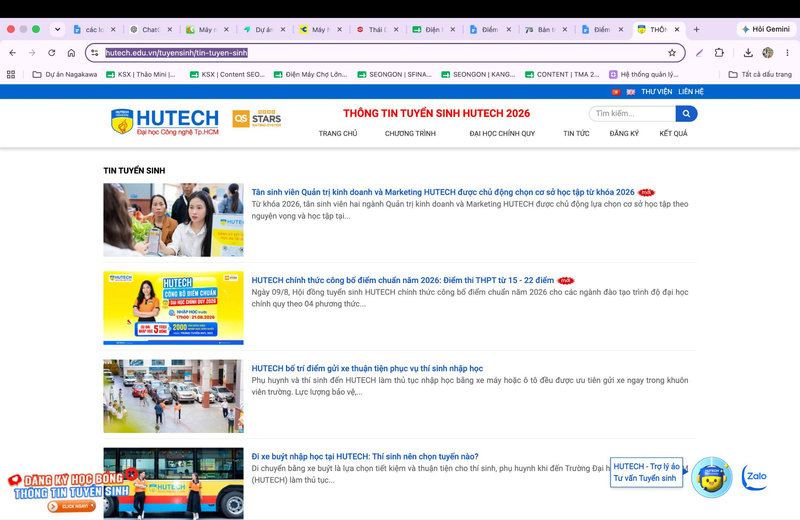800x520 pixels.
Task: Open the CHƯƠNG TRÌNH menu
Action: point(410,134)
